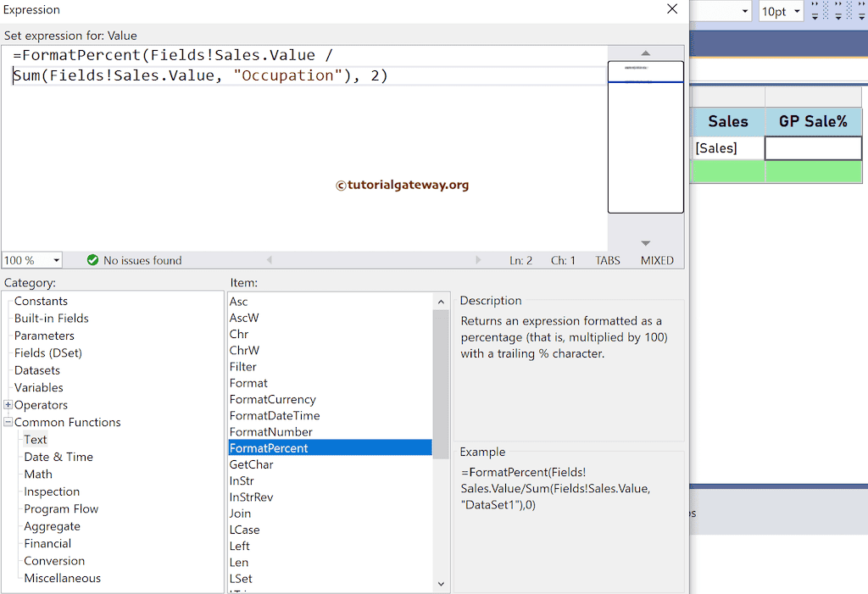Screen dimensions: 868x594
Task: Click the TABS indicator in status bar
Action: pos(608,260)
